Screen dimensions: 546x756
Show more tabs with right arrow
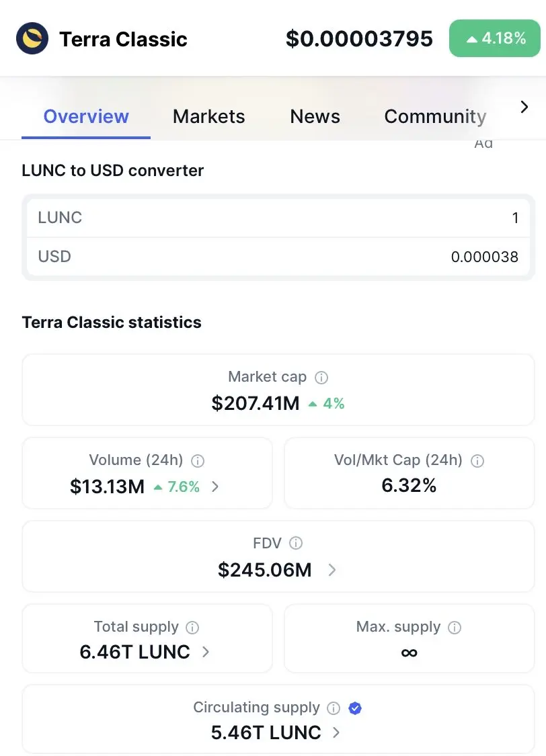524,107
